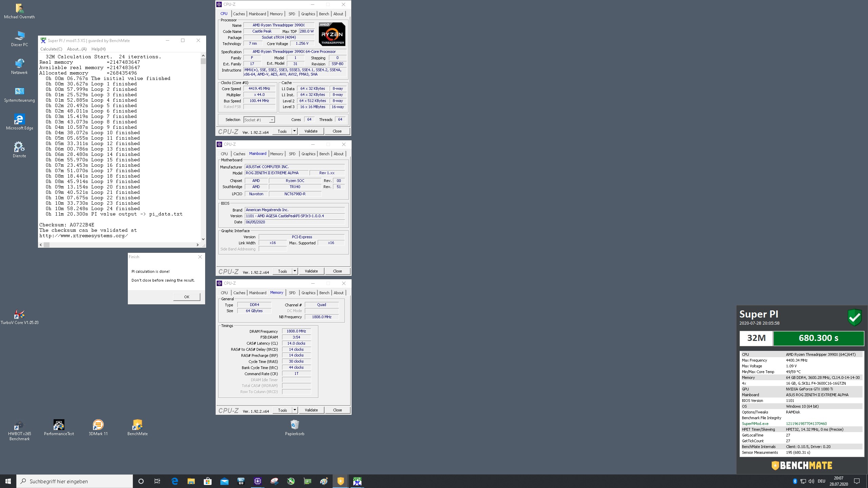
Task: Click horizontal scrollbar right arrow in Super PI
Action: [x=198, y=245]
